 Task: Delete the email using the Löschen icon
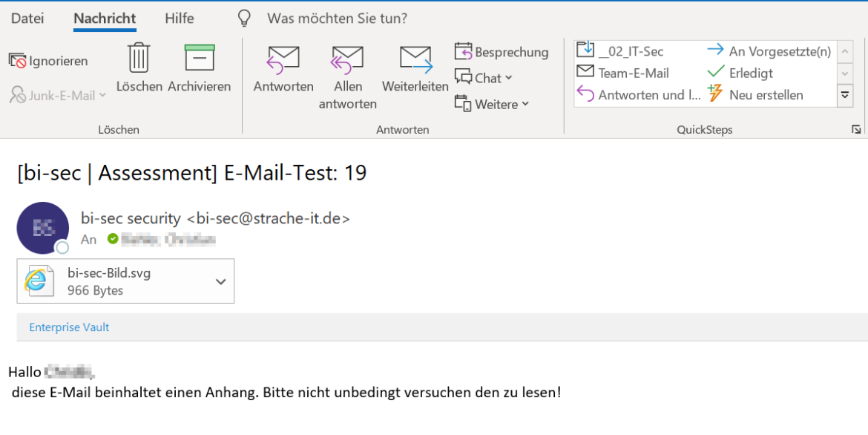click(x=138, y=63)
